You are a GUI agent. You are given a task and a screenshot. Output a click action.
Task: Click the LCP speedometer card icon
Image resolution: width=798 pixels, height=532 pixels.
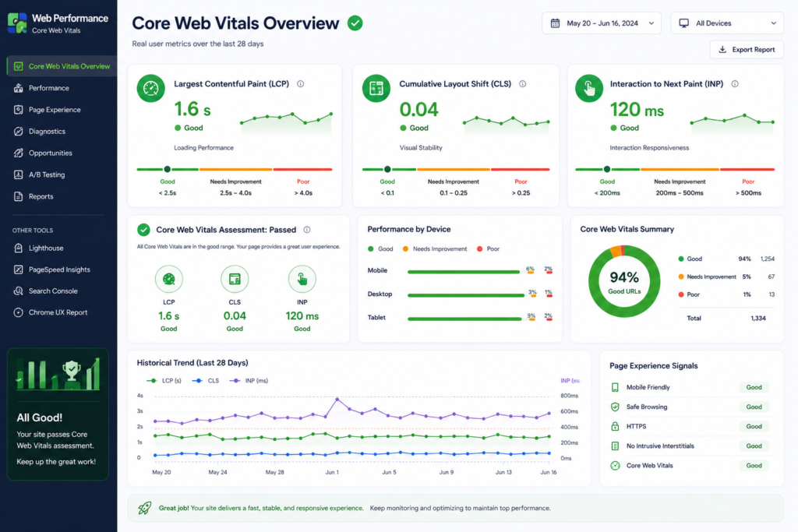150,89
